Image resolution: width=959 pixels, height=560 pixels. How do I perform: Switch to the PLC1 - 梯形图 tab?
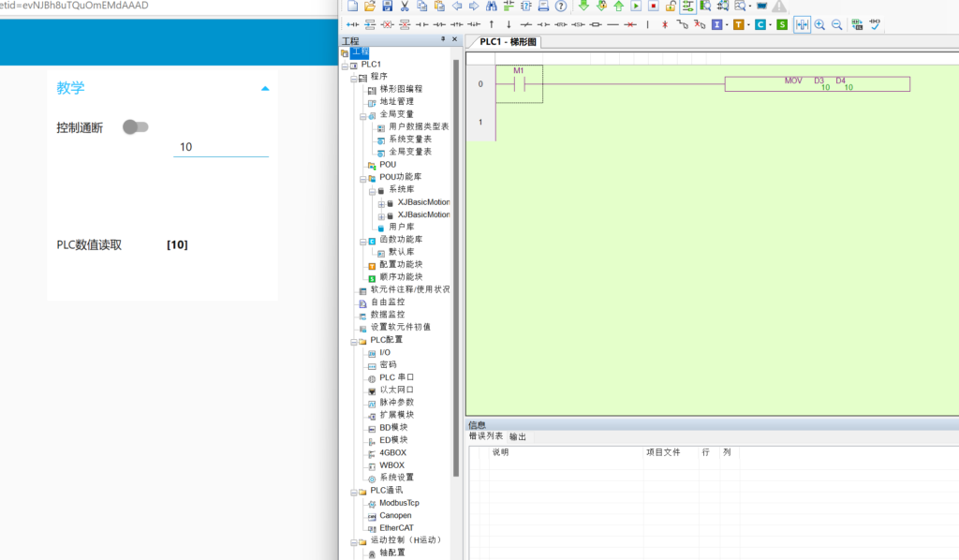coord(507,41)
